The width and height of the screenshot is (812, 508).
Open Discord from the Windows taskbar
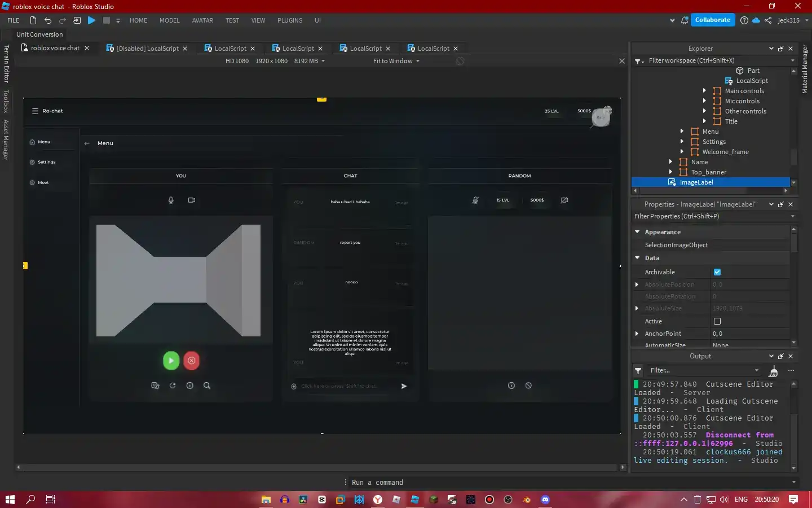[x=545, y=500]
